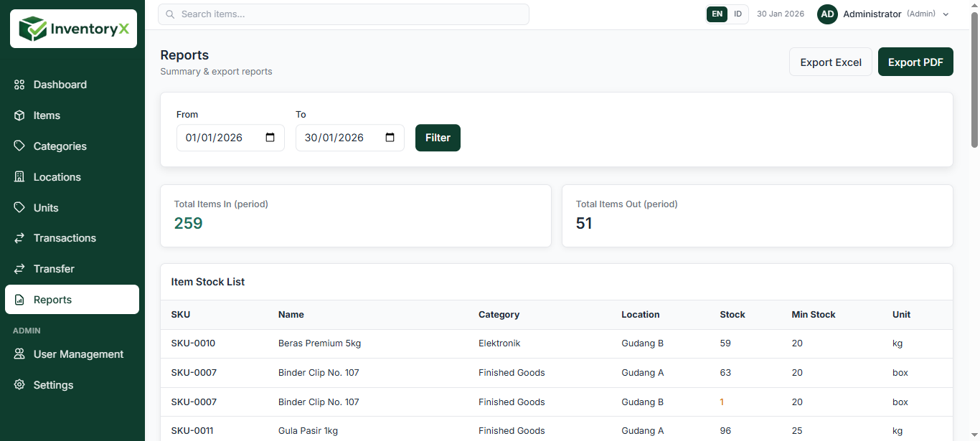Switch language to ID
980x441 pixels.
coord(738,14)
